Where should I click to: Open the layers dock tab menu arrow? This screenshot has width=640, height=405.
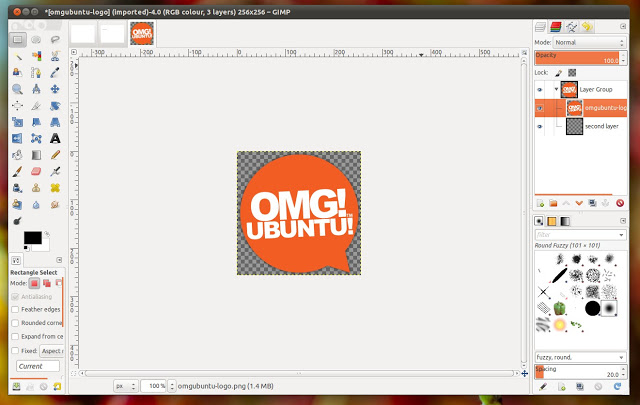click(623, 27)
